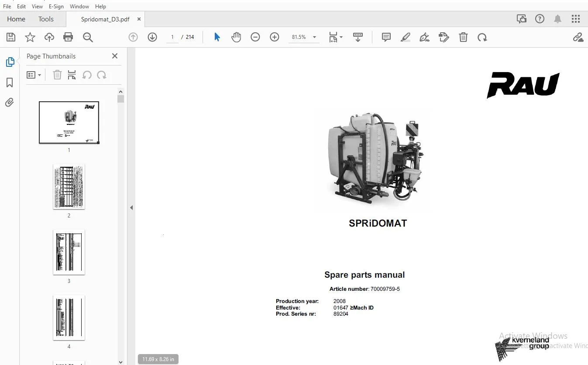Open the find text magnifier tool
The image size is (588, 365).
88,37
